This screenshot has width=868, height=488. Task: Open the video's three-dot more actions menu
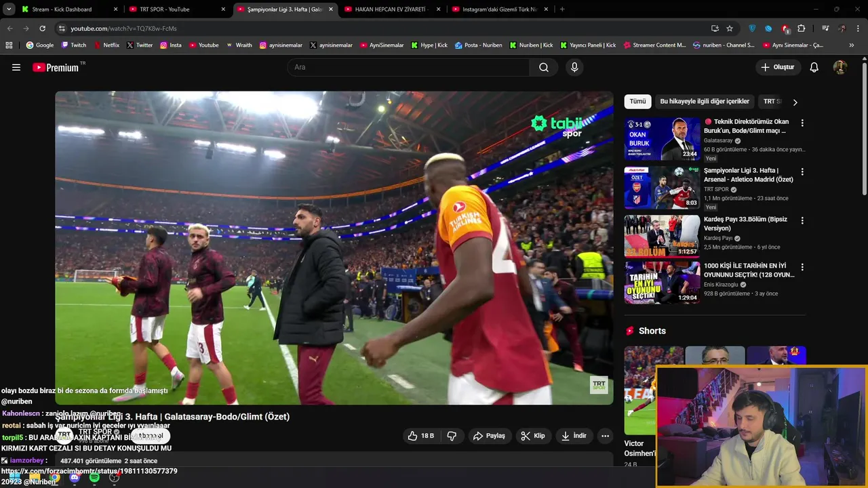coord(605,436)
